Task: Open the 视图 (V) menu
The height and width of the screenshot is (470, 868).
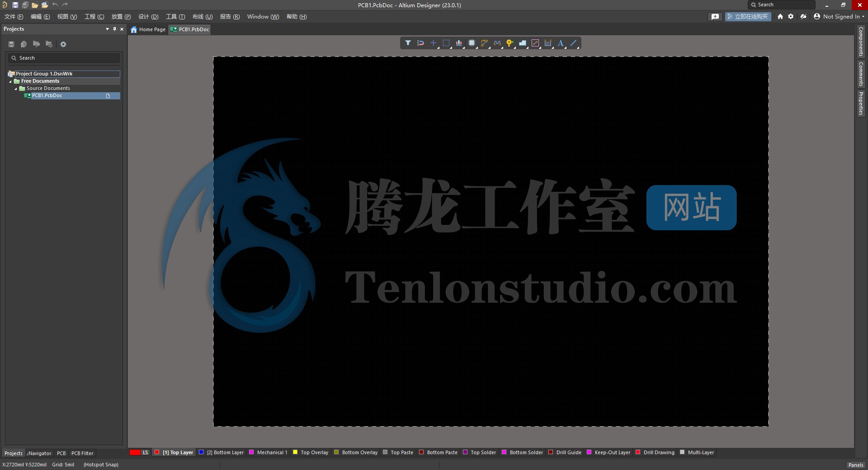Action: point(67,17)
